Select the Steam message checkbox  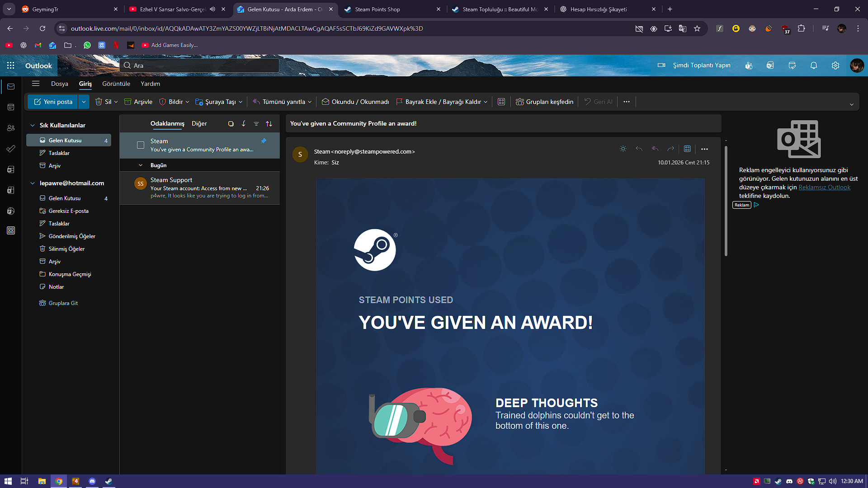(x=141, y=145)
